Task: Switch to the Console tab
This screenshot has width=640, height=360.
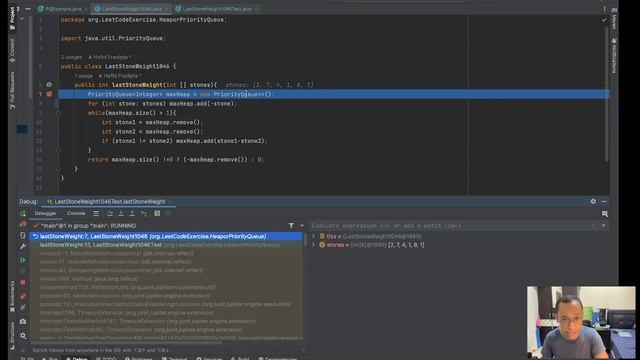Action: (x=76, y=213)
